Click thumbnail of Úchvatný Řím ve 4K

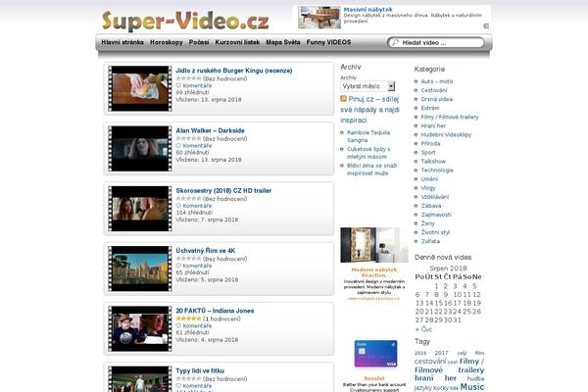pos(140,269)
